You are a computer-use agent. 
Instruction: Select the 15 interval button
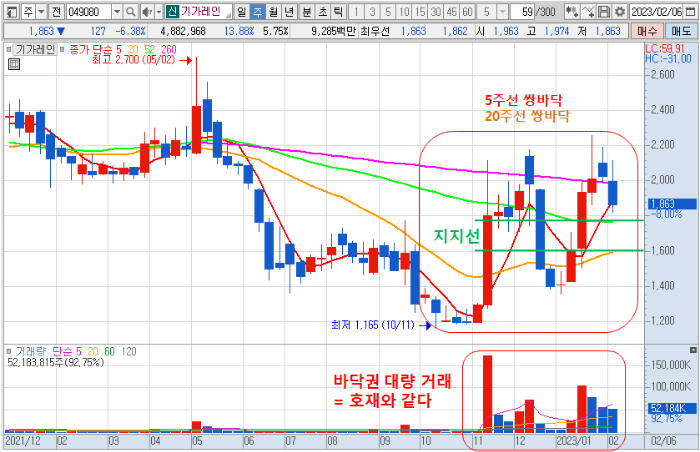(x=420, y=12)
